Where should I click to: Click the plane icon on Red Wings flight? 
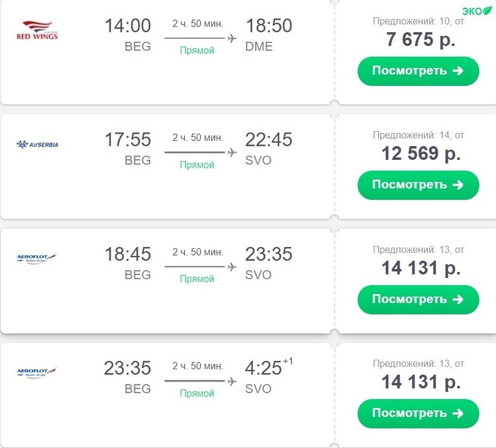click(231, 38)
